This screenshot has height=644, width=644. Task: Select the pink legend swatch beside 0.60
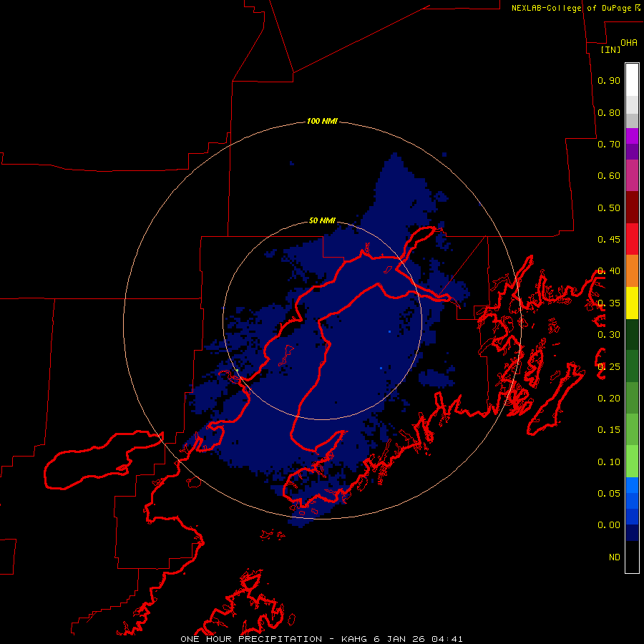tap(632, 176)
